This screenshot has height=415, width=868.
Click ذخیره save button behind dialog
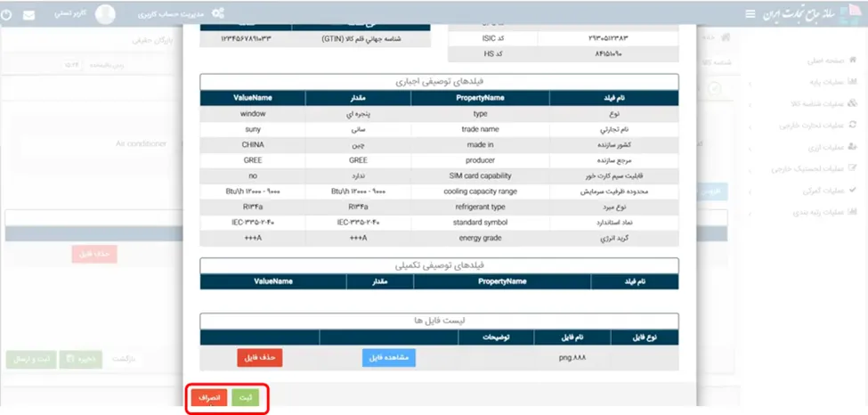(80, 359)
